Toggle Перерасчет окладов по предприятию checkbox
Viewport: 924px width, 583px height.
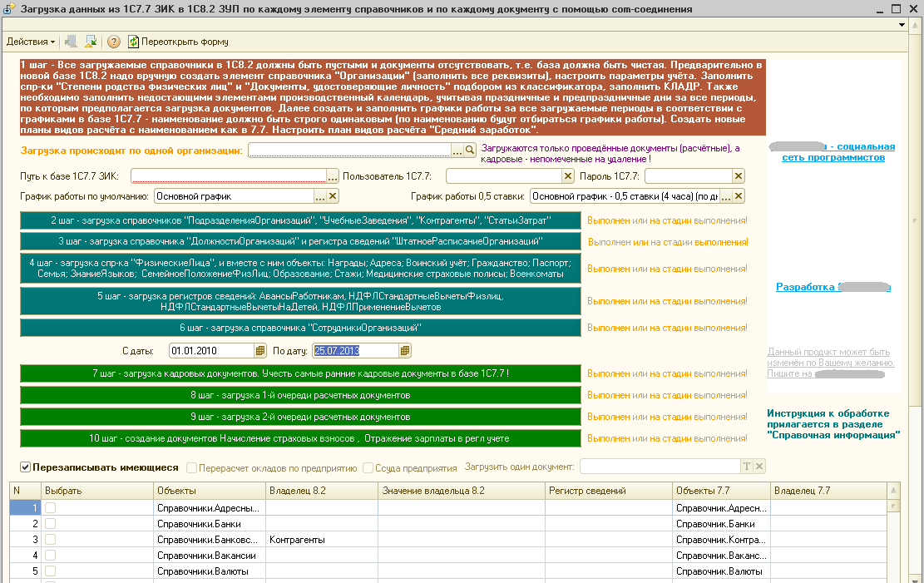point(191,468)
